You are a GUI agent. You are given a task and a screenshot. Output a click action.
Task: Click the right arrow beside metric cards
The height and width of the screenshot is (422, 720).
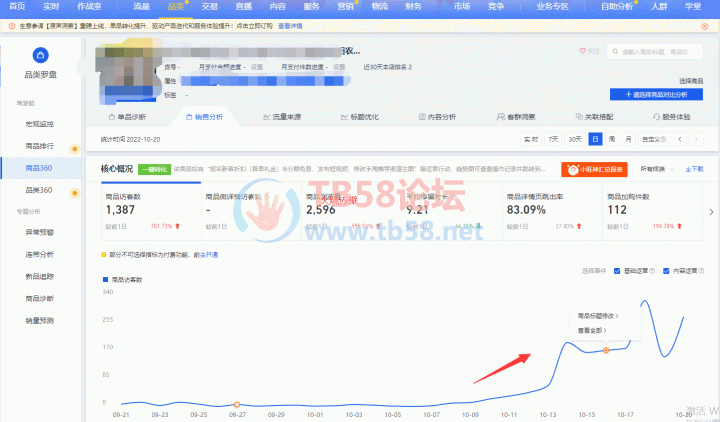coord(710,210)
